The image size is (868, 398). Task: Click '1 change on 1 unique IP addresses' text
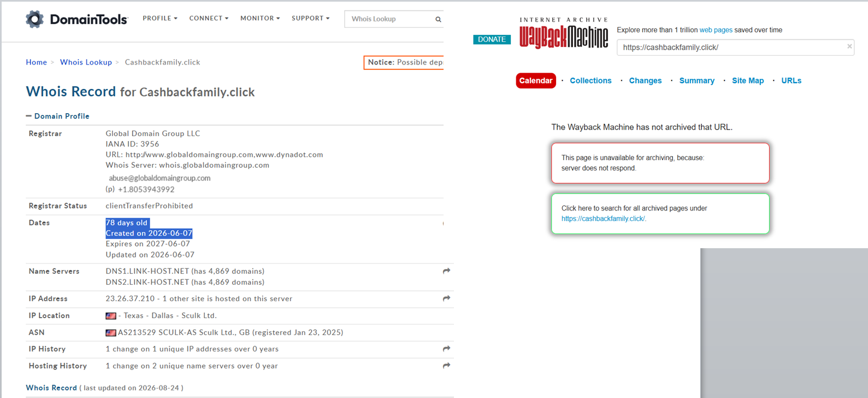[192, 349]
